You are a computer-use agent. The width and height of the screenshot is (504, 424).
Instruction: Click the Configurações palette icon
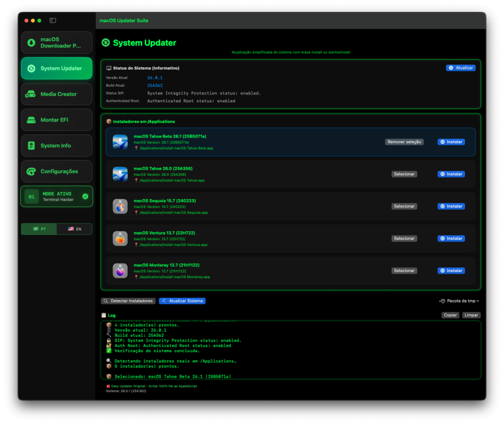[x=31, y=171]
